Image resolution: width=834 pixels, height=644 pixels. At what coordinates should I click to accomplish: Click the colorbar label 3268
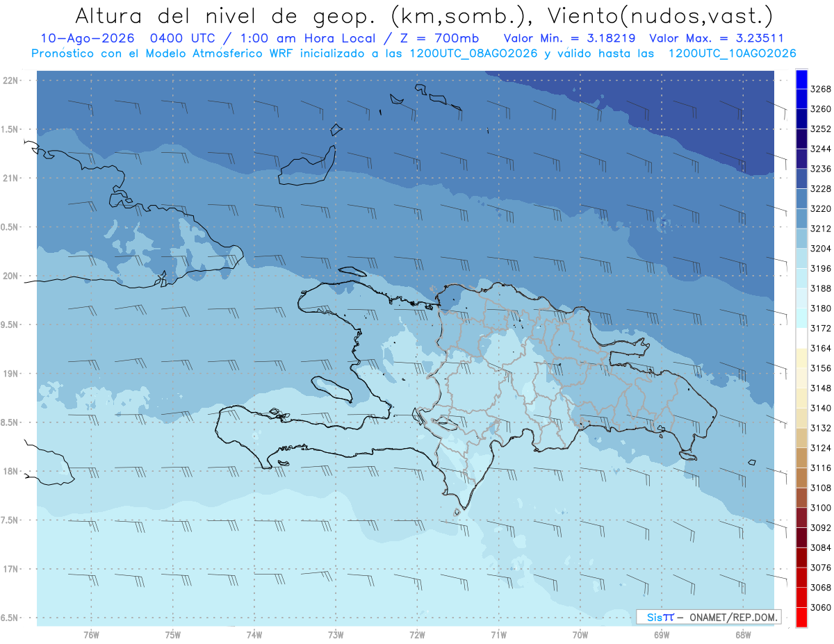[820, 89]
